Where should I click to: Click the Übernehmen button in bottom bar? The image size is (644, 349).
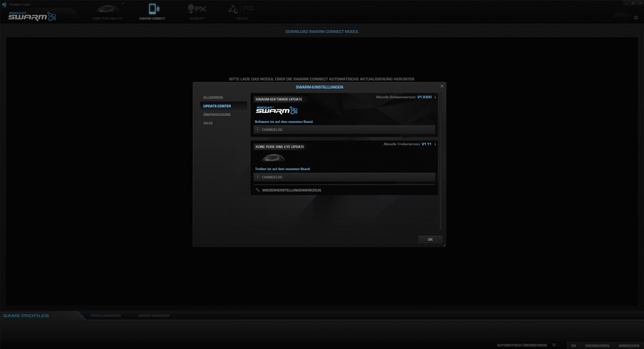click(597, 346)
